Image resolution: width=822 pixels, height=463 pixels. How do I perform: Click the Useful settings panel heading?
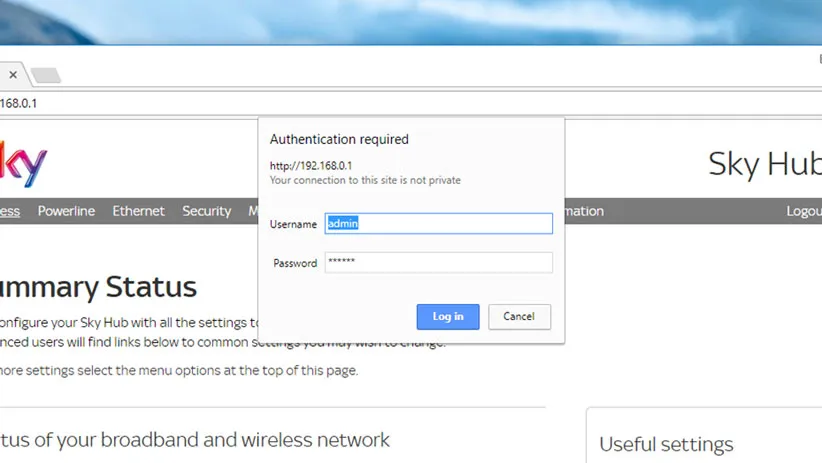(x=666, y=444)
